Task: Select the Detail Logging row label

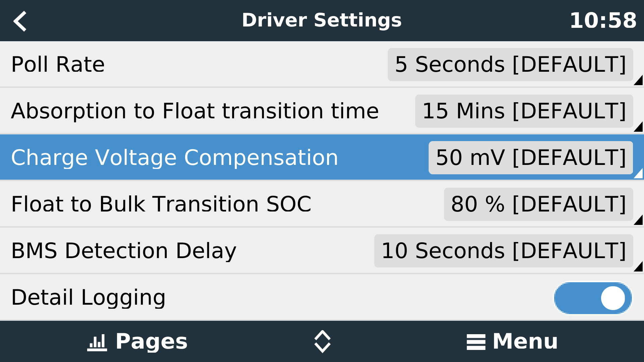Action: 88,298
